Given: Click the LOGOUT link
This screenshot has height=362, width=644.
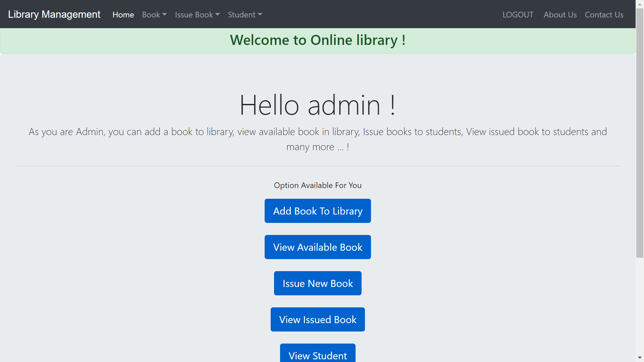Looking at the screenshot, I should point(518,15).
